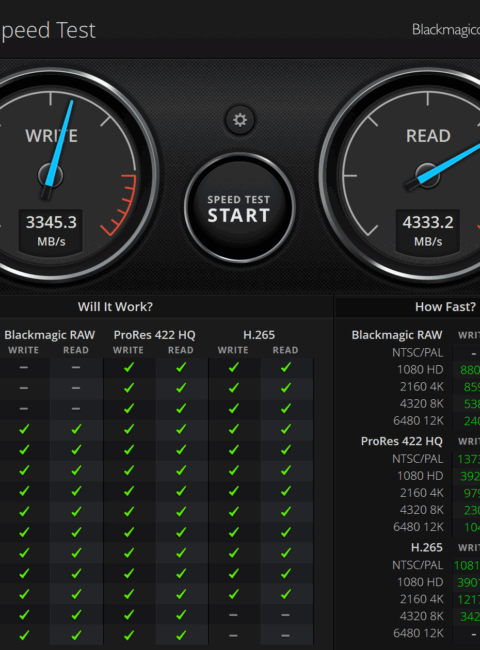Select H.265 section title in How Fast
The image size is (480, 650).
(427, 548)
